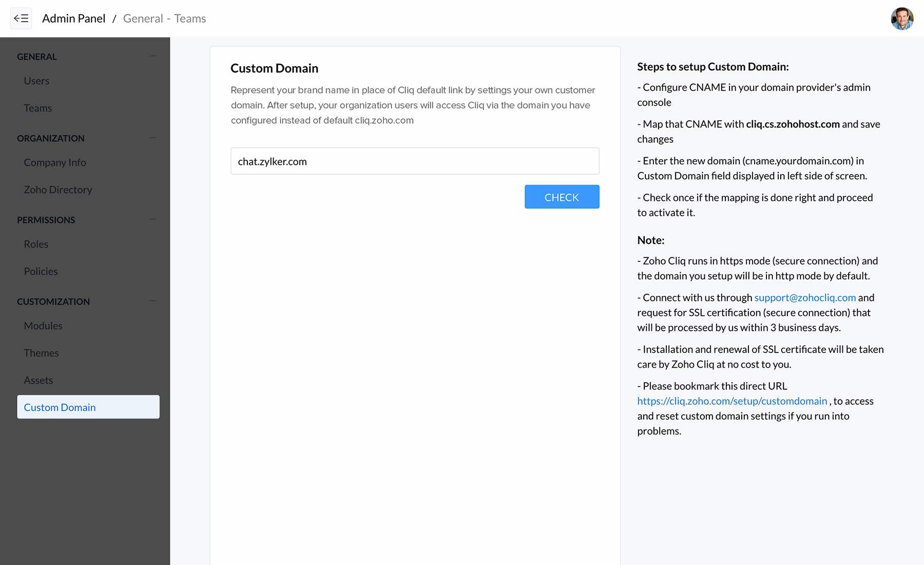Click the CHECK button

(x=562, y=197)
